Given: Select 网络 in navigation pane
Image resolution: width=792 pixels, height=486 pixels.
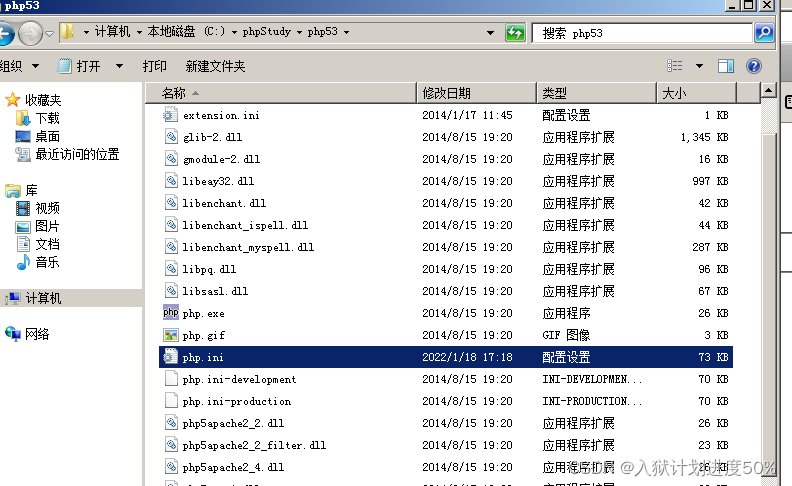Looking at the screenshot, I should coord(37,334).
